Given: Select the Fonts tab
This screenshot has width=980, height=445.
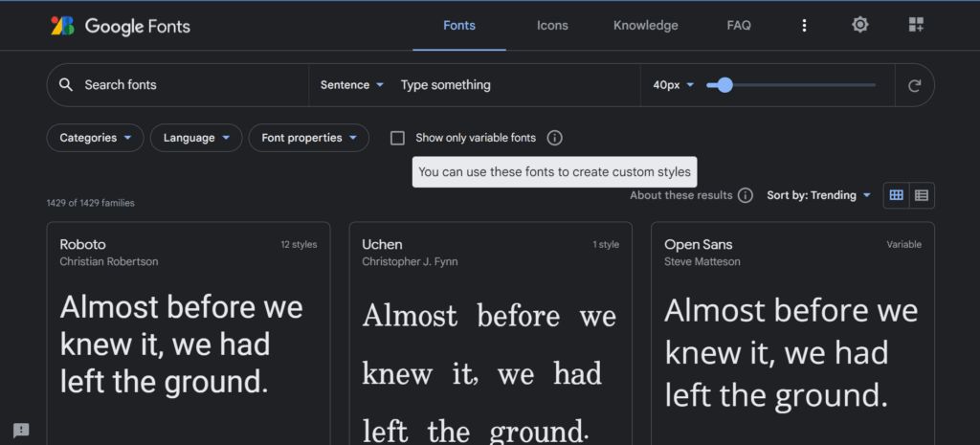Looking at the screenshot, I should [459, 26].
